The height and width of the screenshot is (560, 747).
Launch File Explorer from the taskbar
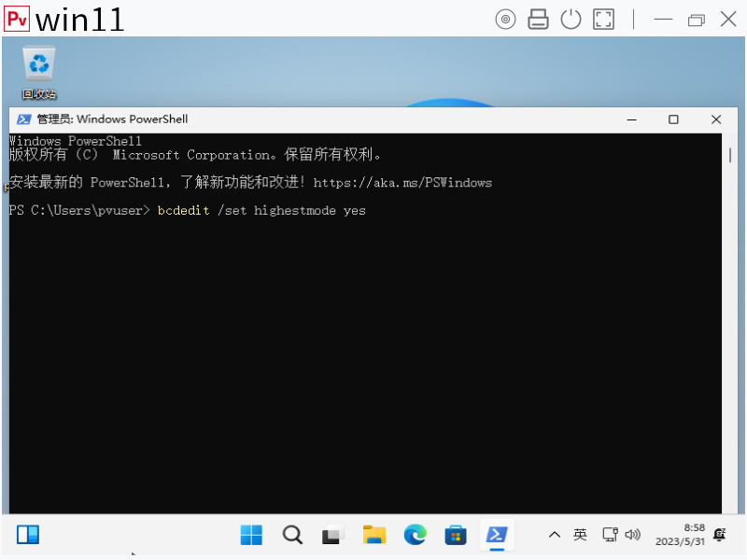pyautogui.click(x=374, y=534)
